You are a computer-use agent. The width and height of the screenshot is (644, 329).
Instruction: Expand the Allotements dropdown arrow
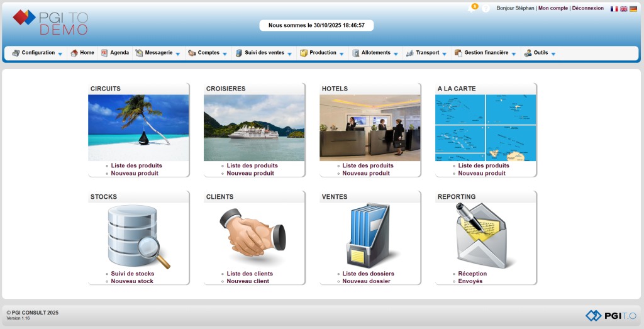pos(396,54)
